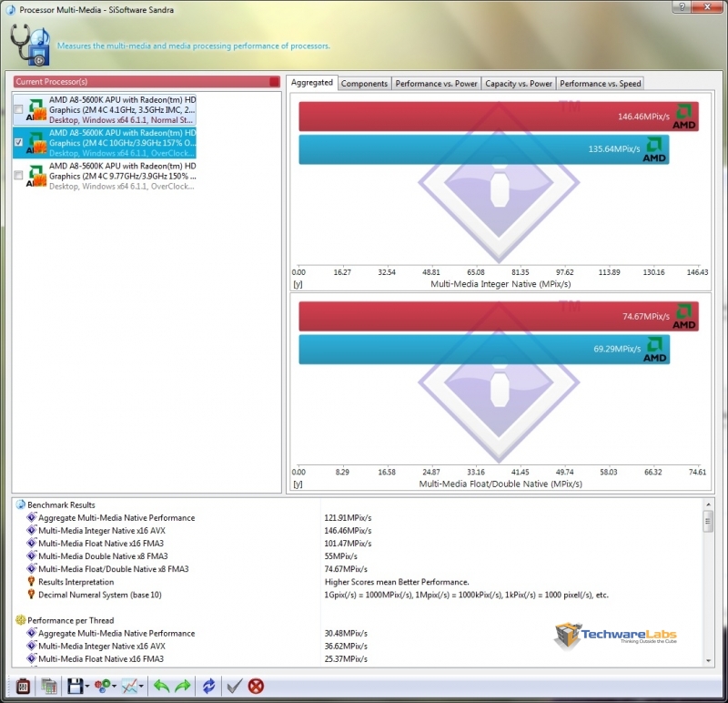Open the gears icon dropdown arrow
This screenshot has height=703, width=728.
tap(114, 687)
